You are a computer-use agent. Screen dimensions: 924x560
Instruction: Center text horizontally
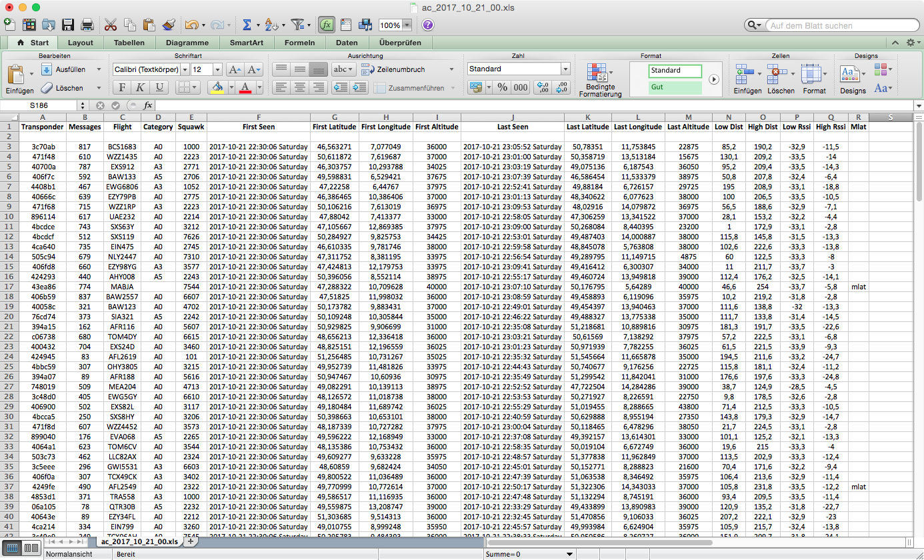pos(300,87)
